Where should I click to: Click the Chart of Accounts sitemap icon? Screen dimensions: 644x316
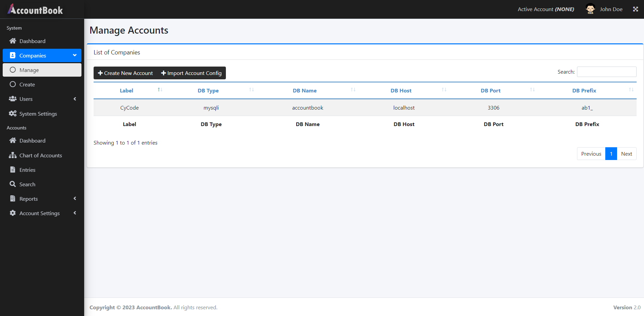pyautogui.click(x=13, y=155)
